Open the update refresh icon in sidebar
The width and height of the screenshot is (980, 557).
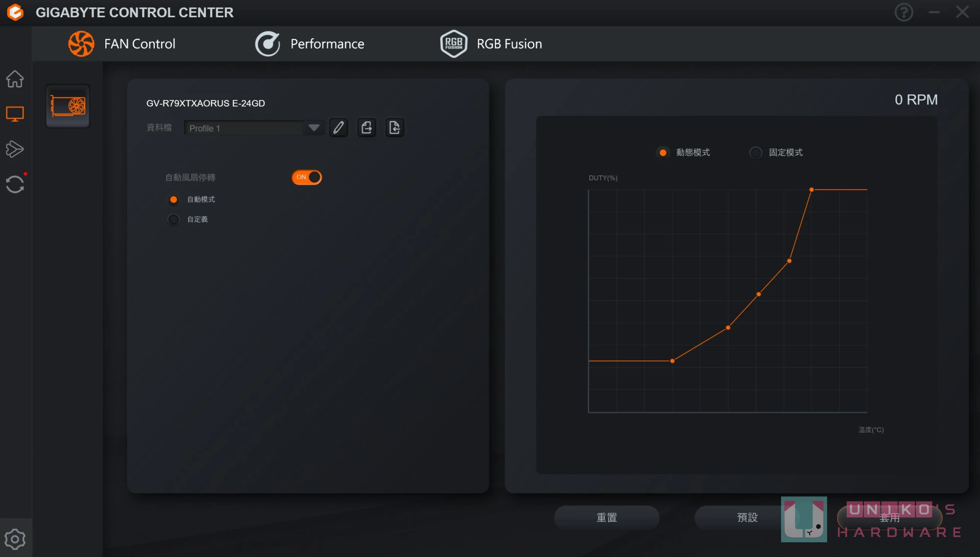tap(15, 184)
